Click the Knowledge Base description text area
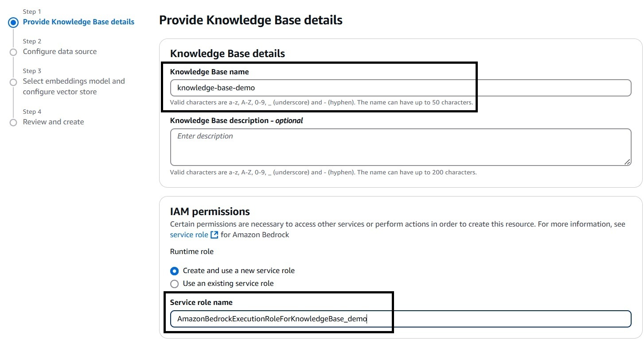 tap(401, 147)
